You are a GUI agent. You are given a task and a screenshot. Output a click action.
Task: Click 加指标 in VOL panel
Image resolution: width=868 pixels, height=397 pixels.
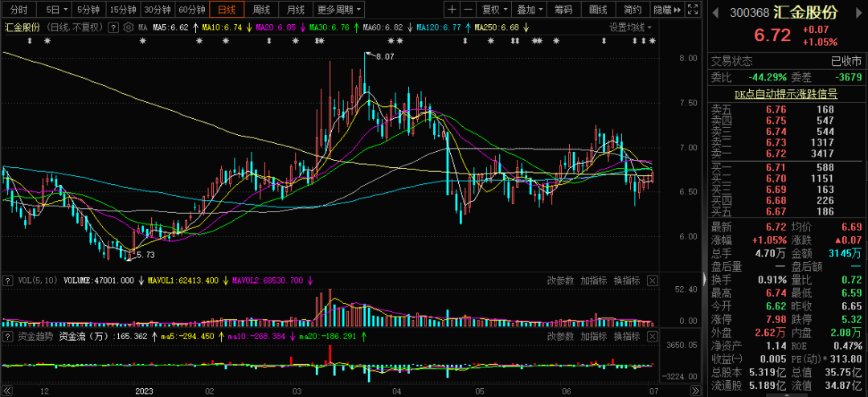coord(593,280)
